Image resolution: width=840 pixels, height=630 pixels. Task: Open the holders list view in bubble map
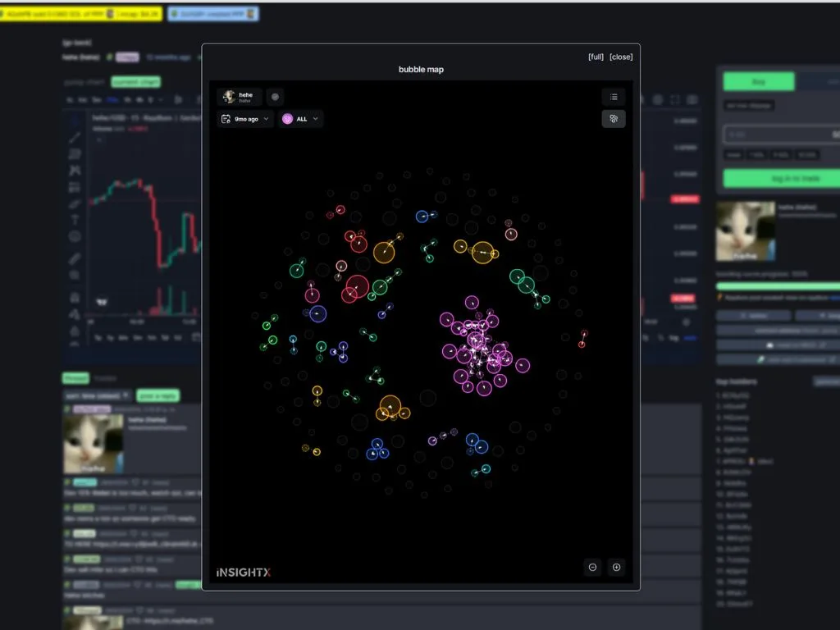point(614,97)
